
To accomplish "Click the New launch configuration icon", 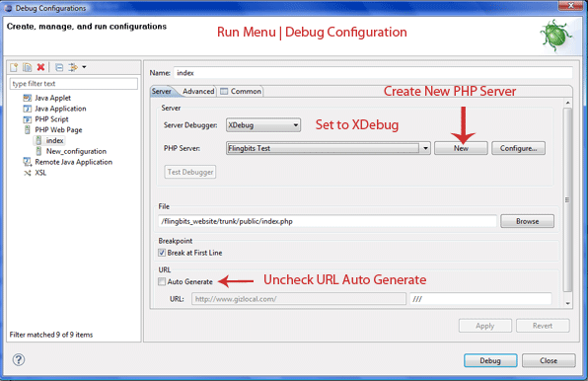I will 14,67.
